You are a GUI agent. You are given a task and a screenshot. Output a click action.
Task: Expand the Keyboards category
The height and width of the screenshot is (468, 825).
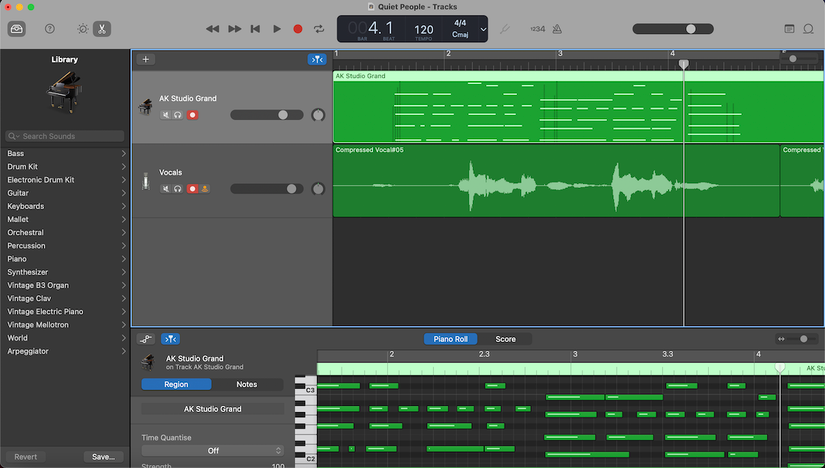click(124, 206)
